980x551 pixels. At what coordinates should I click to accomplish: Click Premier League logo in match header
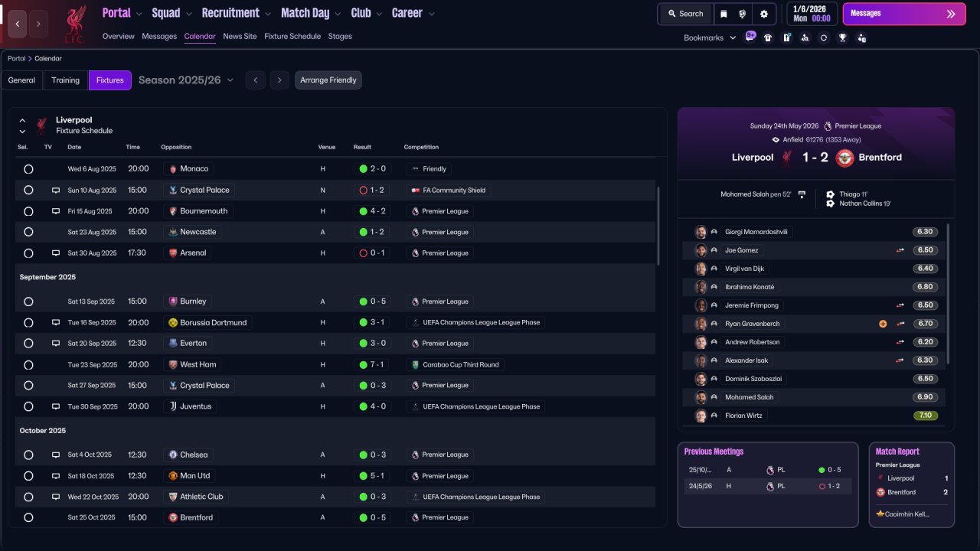tap(828, 126)
